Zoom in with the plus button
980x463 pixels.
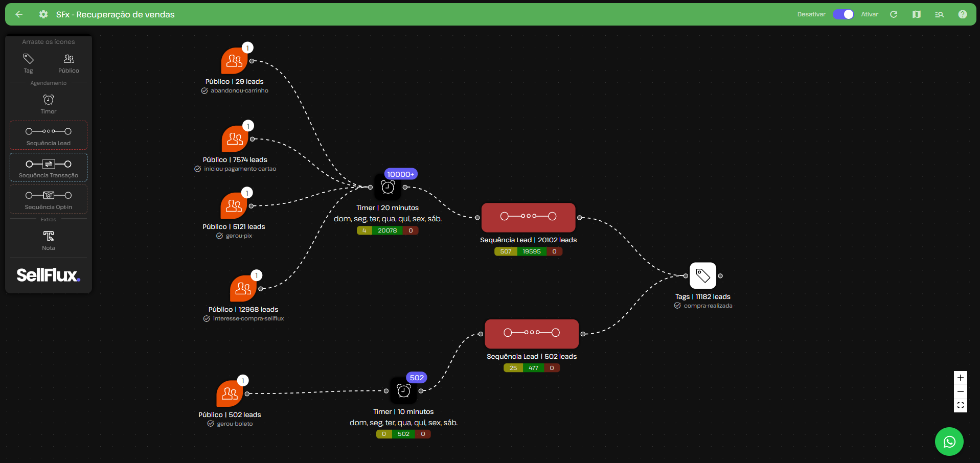coord(961,378)
